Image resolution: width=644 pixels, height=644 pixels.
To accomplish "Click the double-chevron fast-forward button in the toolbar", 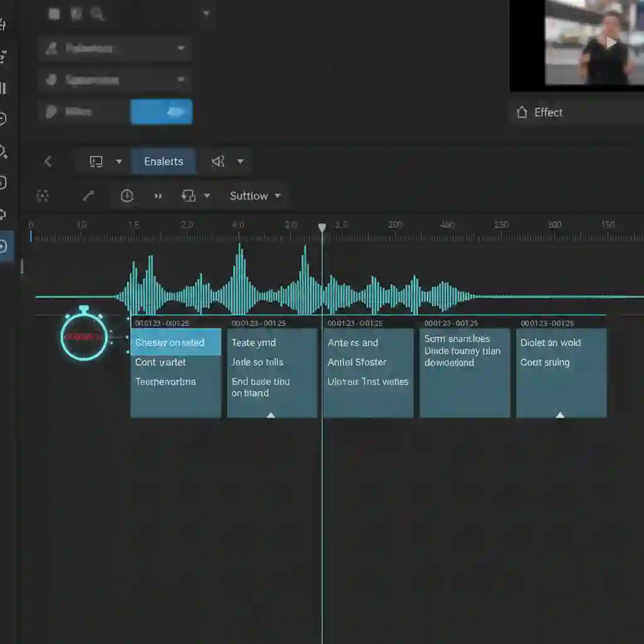I will click(x=157, y=196).
